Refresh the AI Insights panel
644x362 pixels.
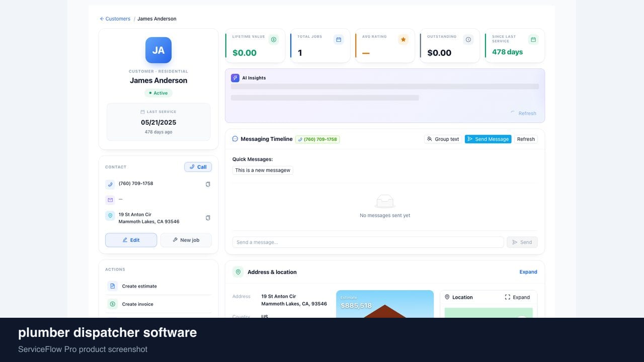click(x=523, y=113)
